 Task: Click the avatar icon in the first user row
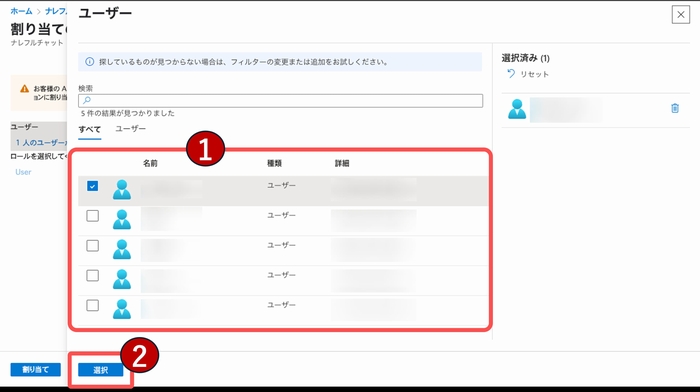click(x=122, y=189)
